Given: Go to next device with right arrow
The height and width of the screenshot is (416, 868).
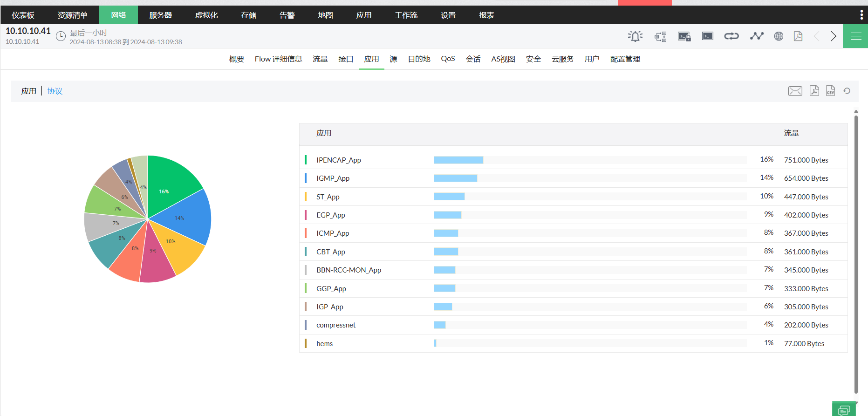Looking at the screenshot, I should tap(834, 36).
